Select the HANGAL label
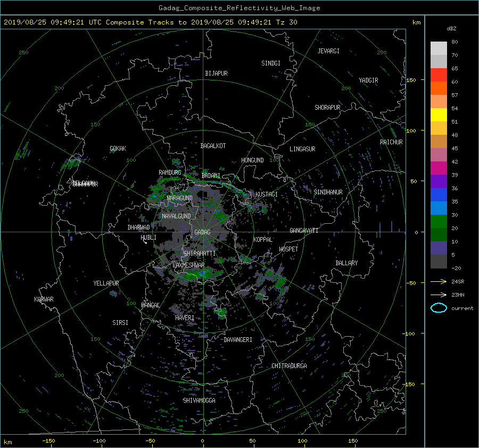479x448 pixels. [x=151, y=305]
